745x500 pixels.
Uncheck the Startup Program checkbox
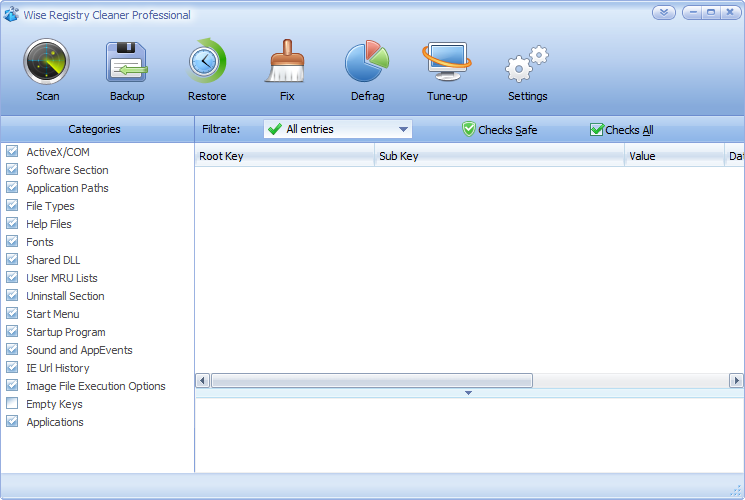point(12,332)
